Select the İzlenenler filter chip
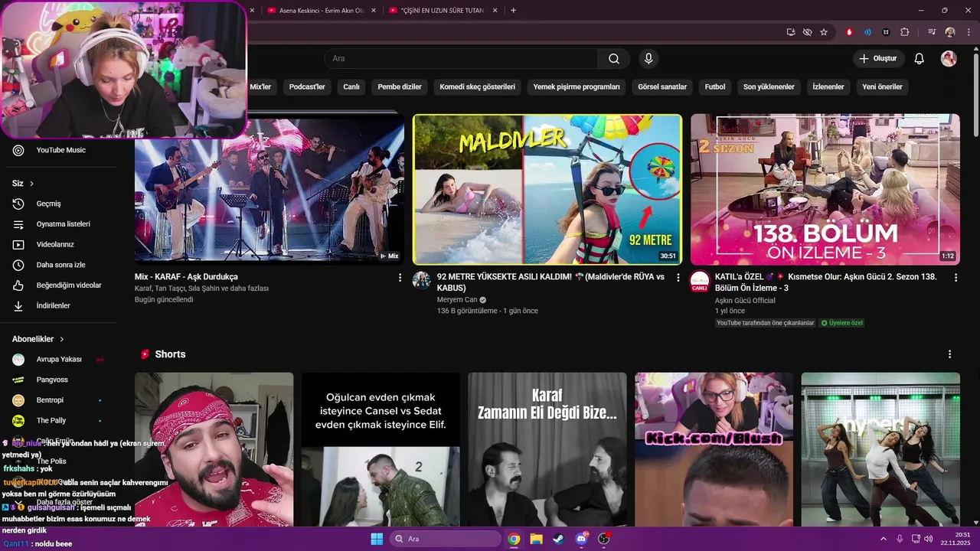Screen dimensions: 980x551 tap(828, 87)
